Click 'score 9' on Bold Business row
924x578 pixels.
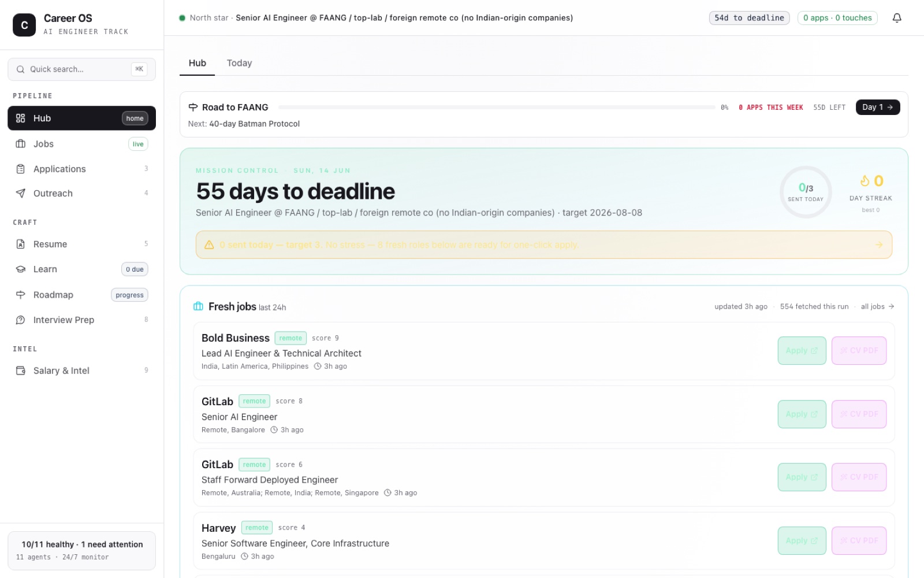pyautogui.click(x=326, y=338)
